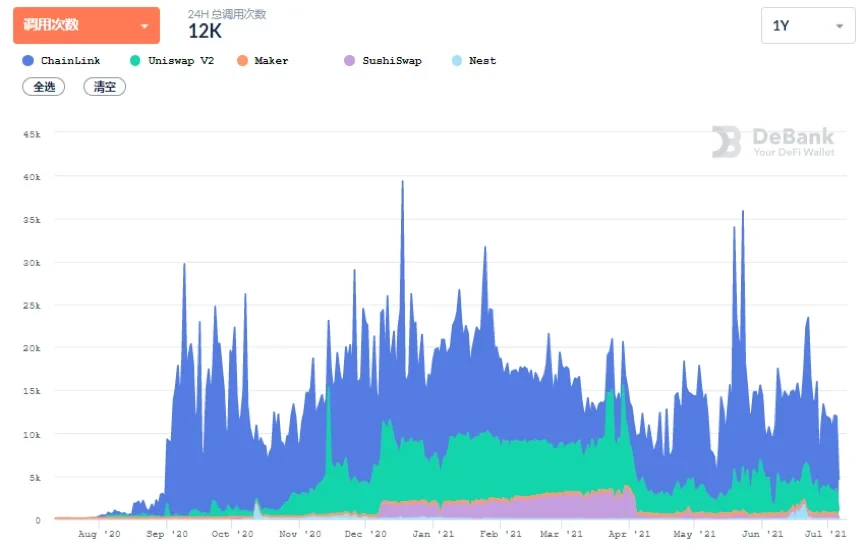Click the arrow on the orange dropdown
The height and width of the screenshot is (550, 864).
(x=145, y=26)
